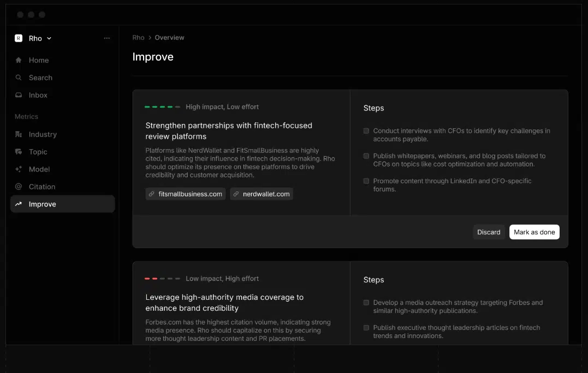Screen dimensions: 588x373
Task: Open the fitsmallbusiness.com source link
Action: [186, 194]
